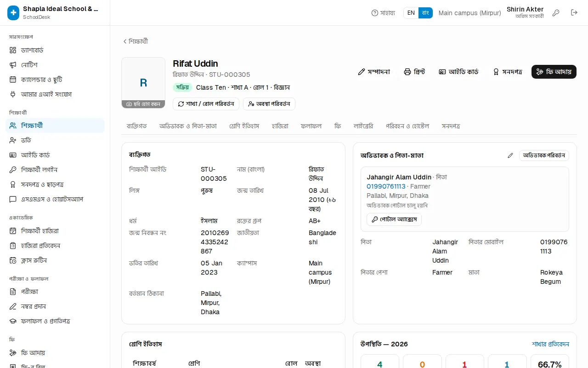Click the সাহায্য help link

point(383,13)
